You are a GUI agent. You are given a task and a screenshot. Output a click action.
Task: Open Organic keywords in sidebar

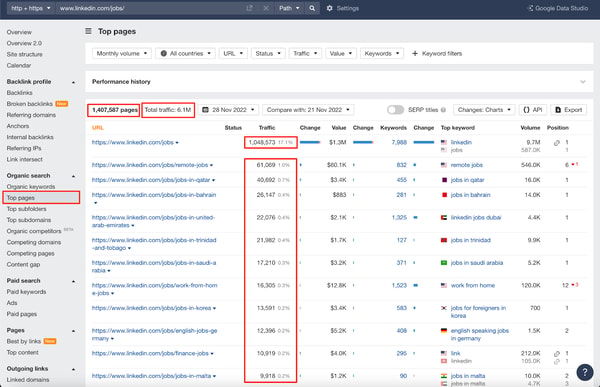31,187
